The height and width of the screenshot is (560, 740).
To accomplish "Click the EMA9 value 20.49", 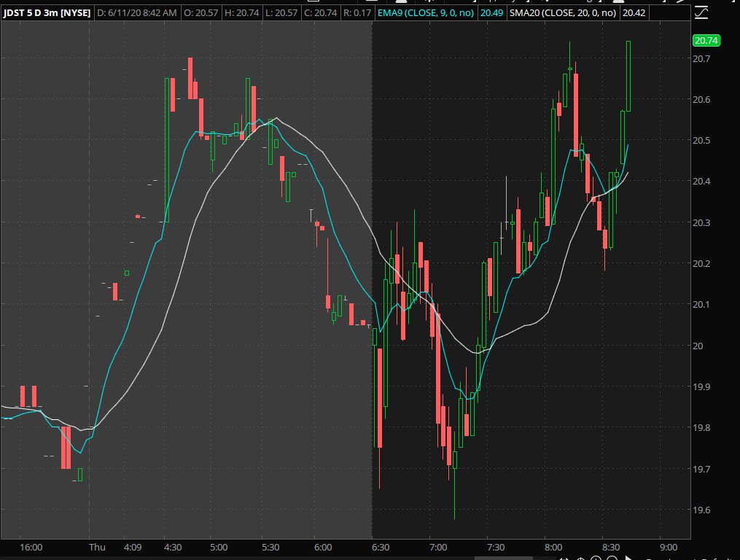I will 492,12.
